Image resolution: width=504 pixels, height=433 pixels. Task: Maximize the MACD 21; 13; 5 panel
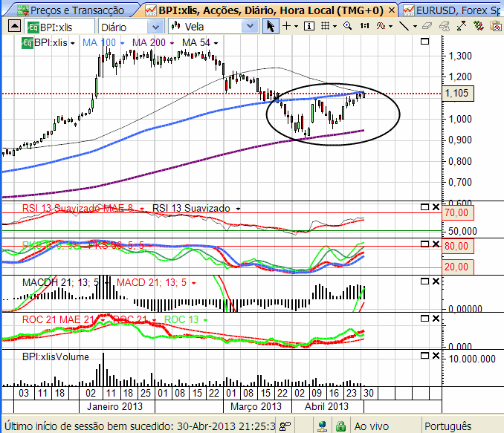(x=425, y=281)
